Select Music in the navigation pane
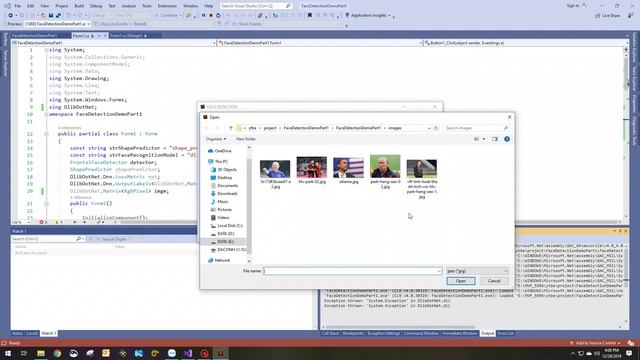Image resolution: width=640 pixels, height=360 pixels. coord(219,202)
